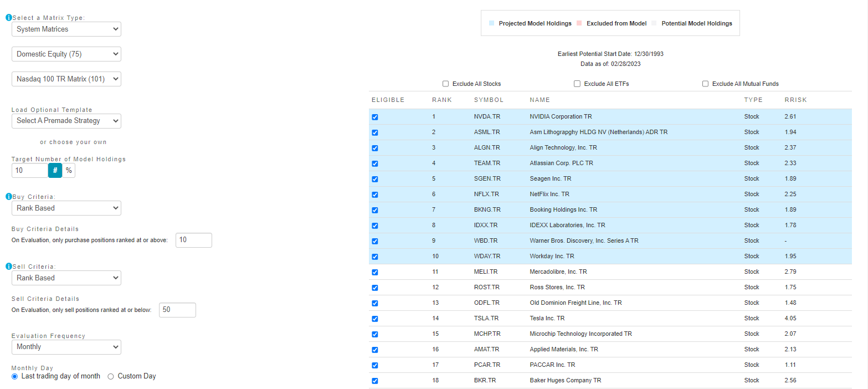The height and width of the screenshot is (389, 868).
Task: Click the ELIGIBLE column header
Action: click(388, 100)
